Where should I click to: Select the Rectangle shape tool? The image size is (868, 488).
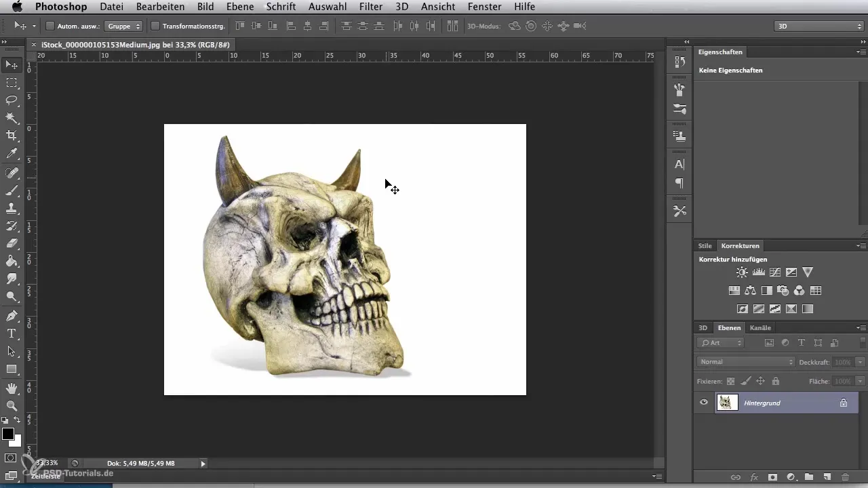coord(12,369)
